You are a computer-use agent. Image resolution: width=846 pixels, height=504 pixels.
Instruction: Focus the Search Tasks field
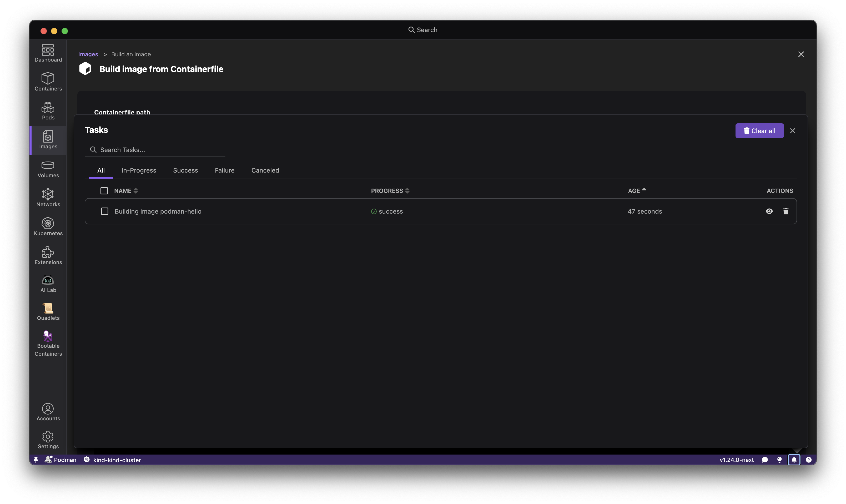(155, 150)
